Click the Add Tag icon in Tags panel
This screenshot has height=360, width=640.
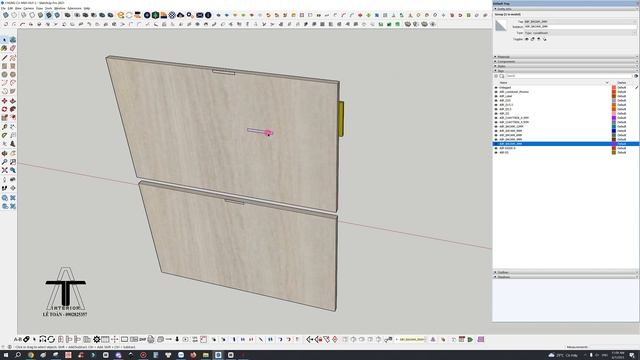496,76
